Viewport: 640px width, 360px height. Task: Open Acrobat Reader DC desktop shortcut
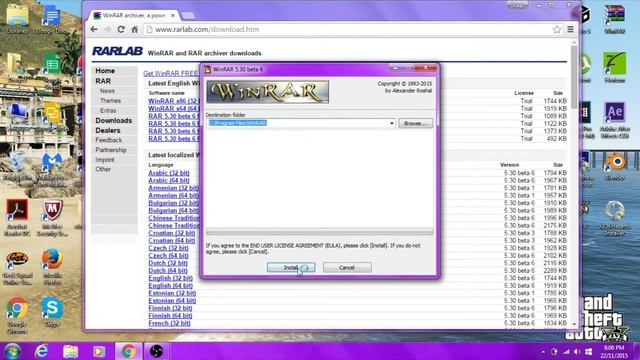[17, 218]
